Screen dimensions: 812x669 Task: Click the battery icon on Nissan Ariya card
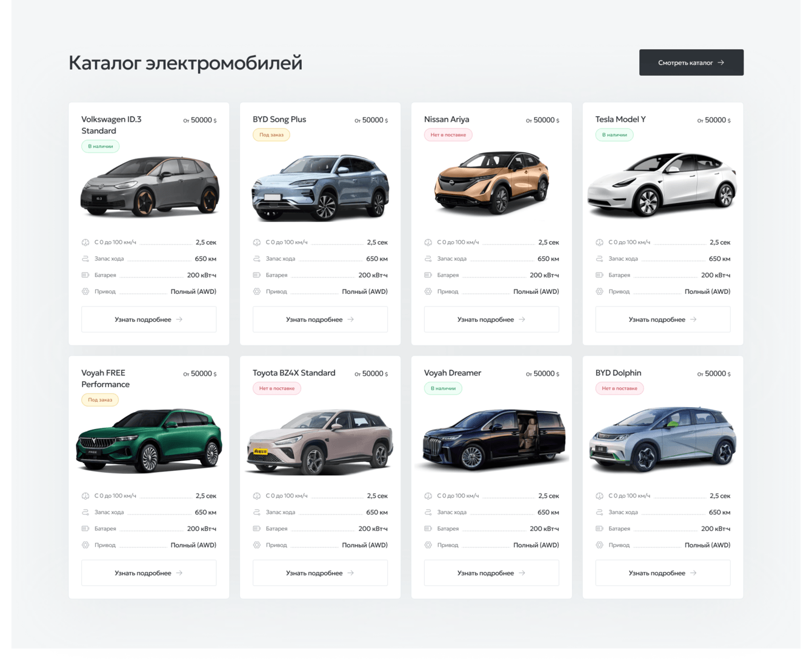428,275
